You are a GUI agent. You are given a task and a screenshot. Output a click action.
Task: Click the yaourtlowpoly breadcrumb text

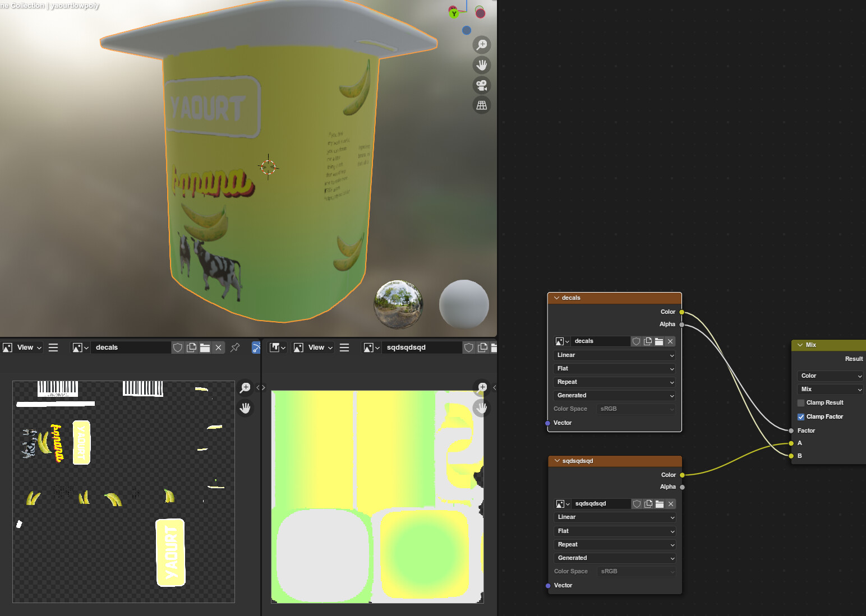tap(74, 6)
